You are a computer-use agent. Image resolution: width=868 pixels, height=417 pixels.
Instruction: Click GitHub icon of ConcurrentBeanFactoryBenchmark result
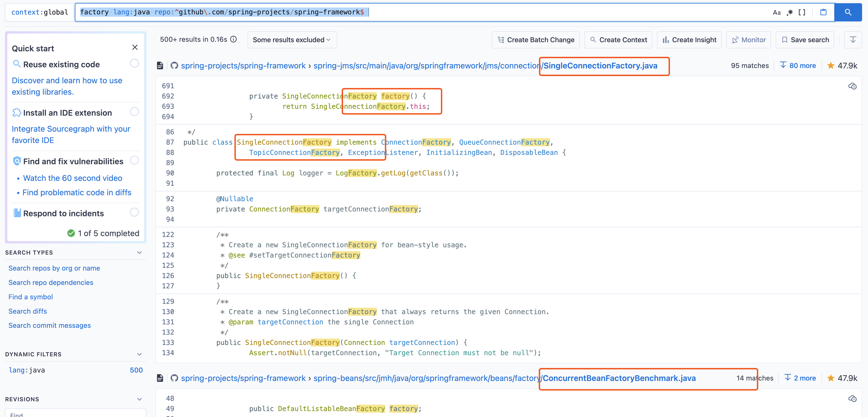coord(174,378)
